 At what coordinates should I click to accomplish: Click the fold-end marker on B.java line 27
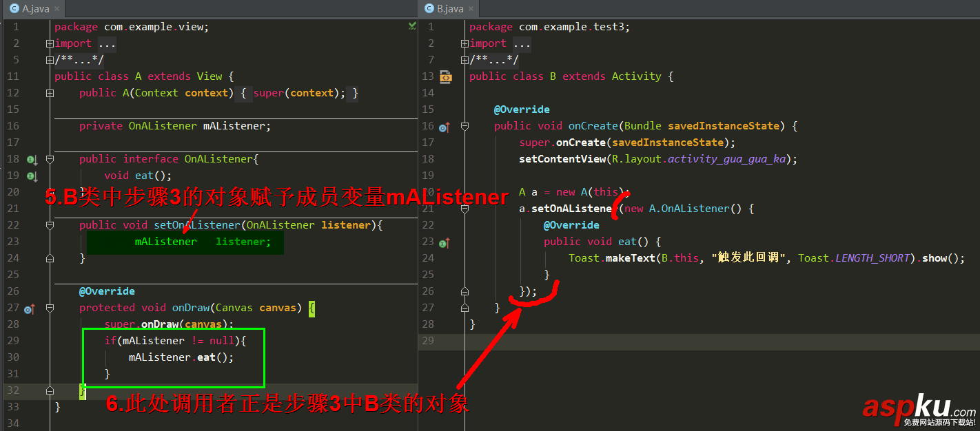(x=465, y=308)
